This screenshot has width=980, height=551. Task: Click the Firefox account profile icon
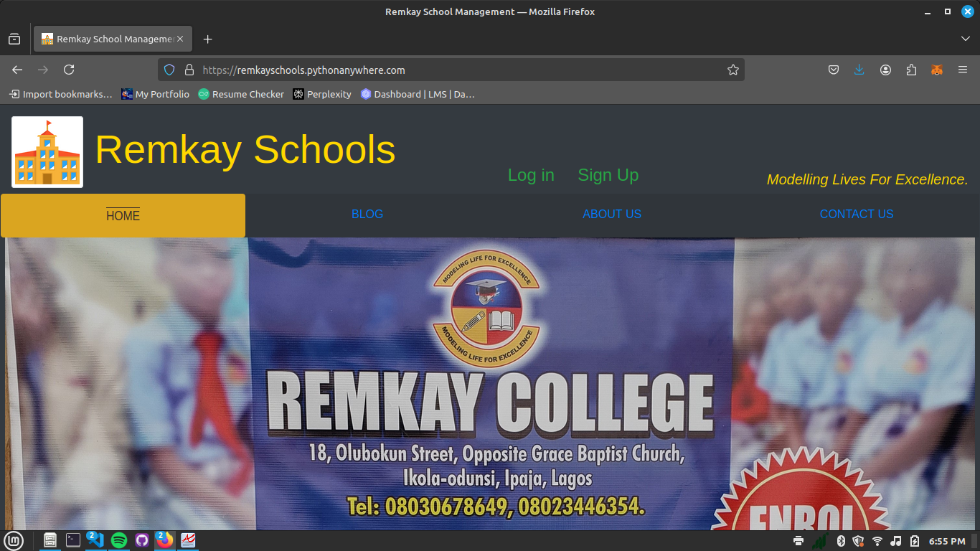[885, 70]
